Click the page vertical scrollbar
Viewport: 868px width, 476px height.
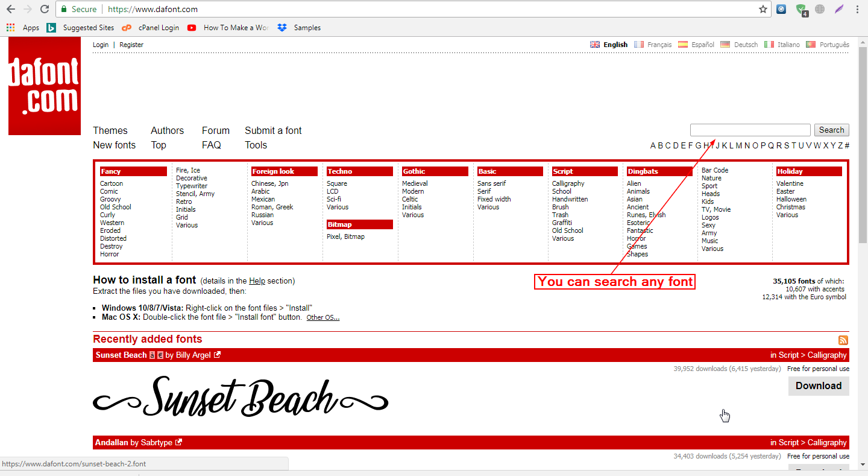863,145
